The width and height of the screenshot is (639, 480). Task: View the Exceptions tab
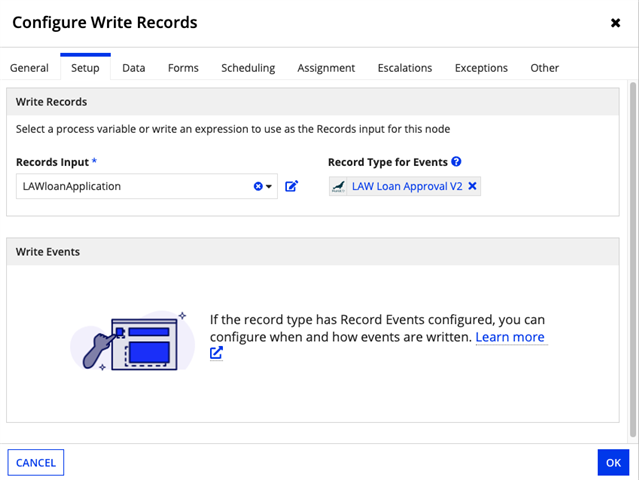tap(481, 68)
